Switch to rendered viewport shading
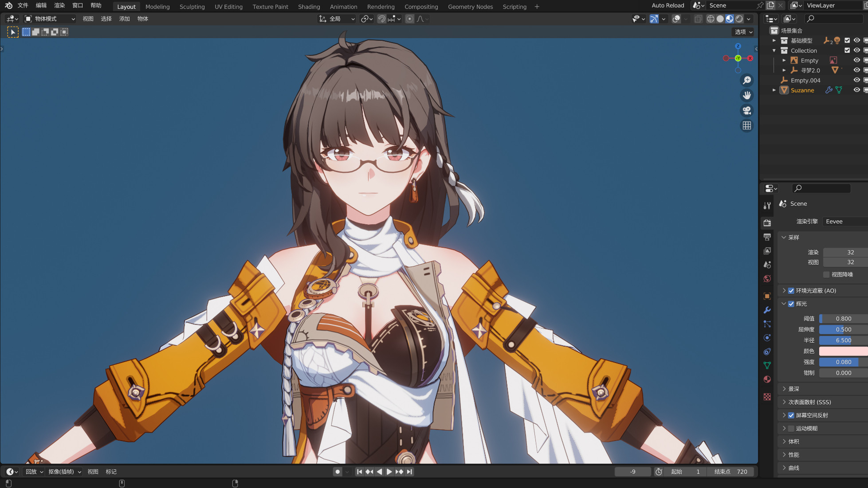 pos(739,19)
